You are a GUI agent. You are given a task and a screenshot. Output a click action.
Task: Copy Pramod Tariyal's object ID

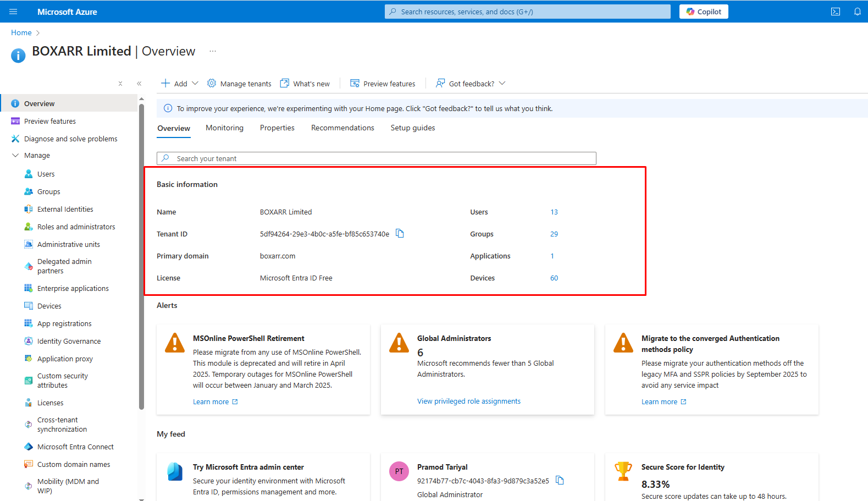560,480
